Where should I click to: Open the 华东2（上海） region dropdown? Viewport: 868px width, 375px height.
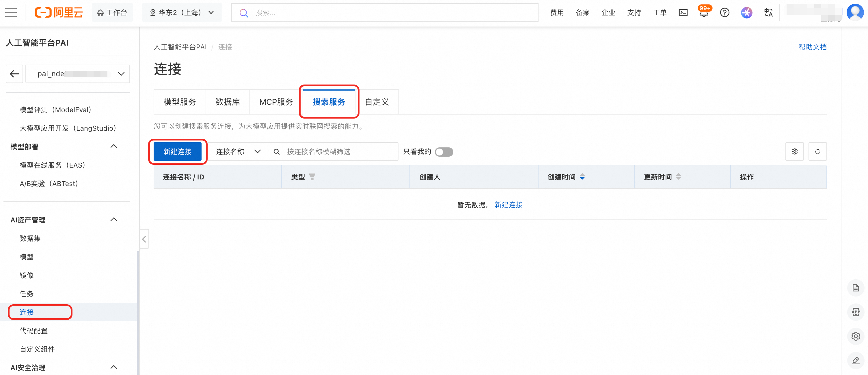182,12
